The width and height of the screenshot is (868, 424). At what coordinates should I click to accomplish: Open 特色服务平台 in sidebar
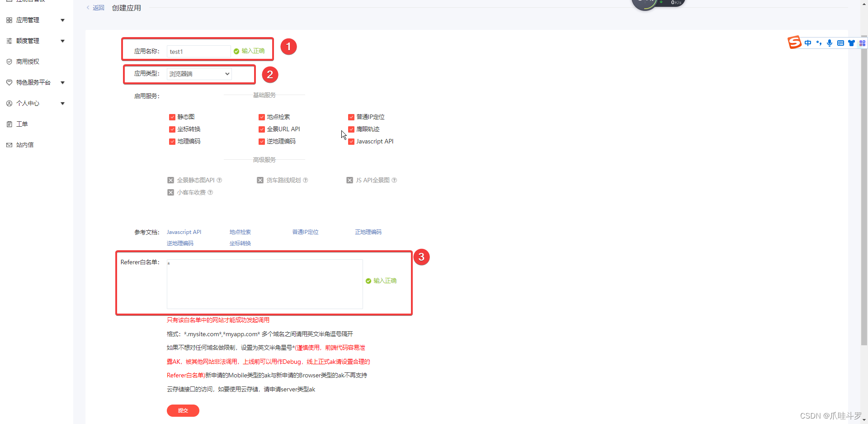pos(33,82)
